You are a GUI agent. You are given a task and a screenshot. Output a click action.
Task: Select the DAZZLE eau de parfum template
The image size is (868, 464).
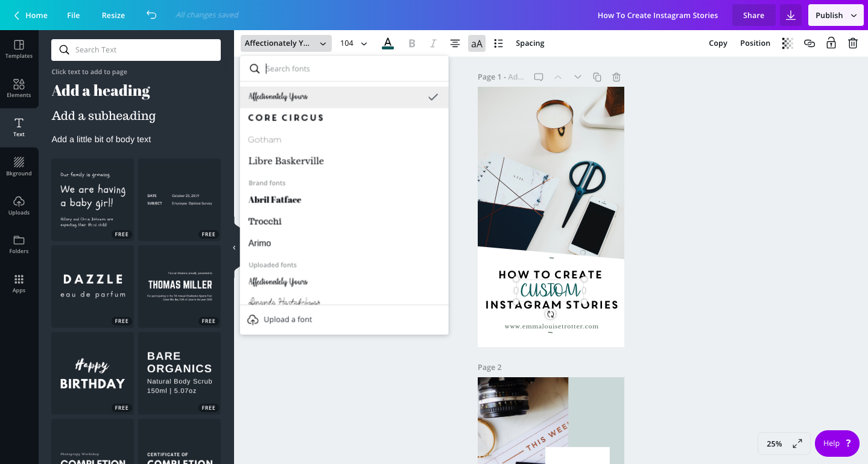(93, 286)
